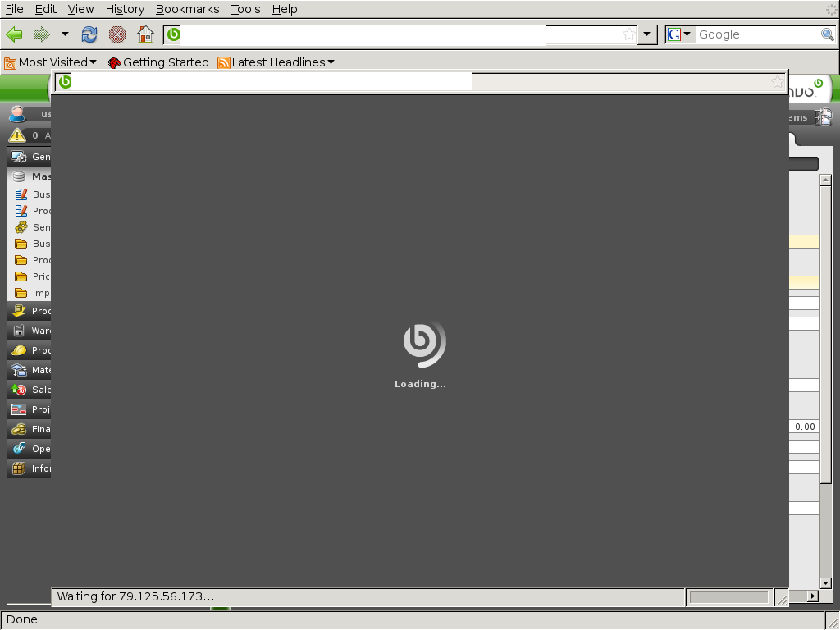Click into the Google search field
The width and height of the screenshot is (840, 630).
coord(758,34)
